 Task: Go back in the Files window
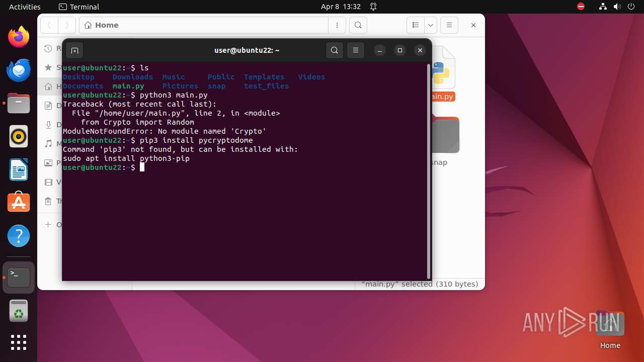coord(49,25)
